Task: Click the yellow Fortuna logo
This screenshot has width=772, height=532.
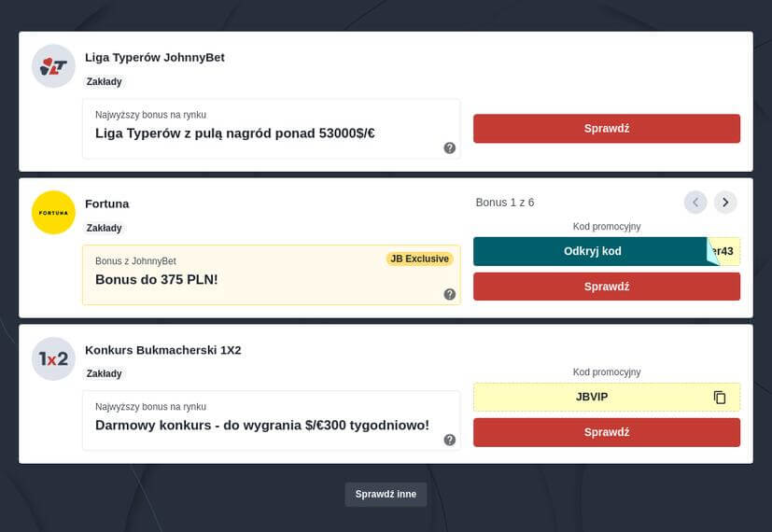Action: [53, 213]
